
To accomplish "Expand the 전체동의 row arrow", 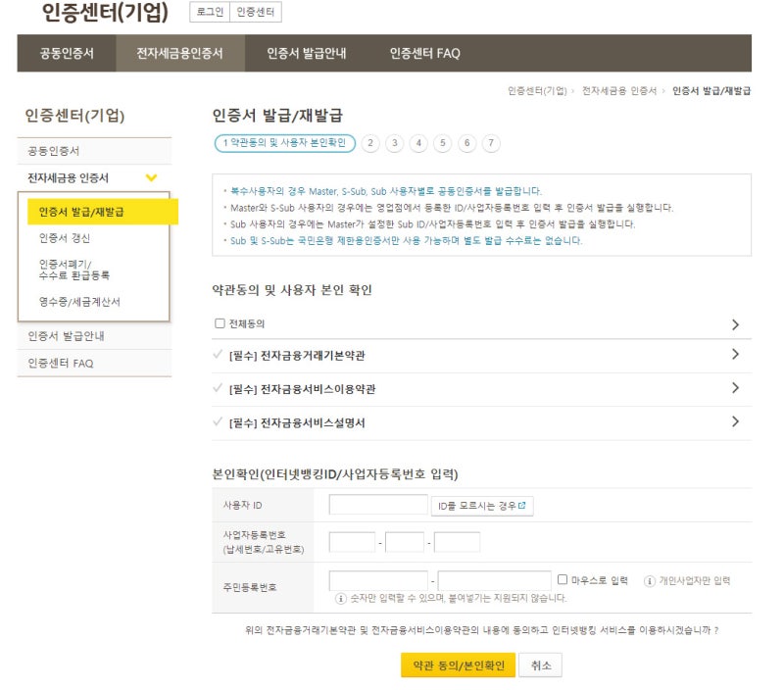I will pyautogui.click(x=735, y=324).
